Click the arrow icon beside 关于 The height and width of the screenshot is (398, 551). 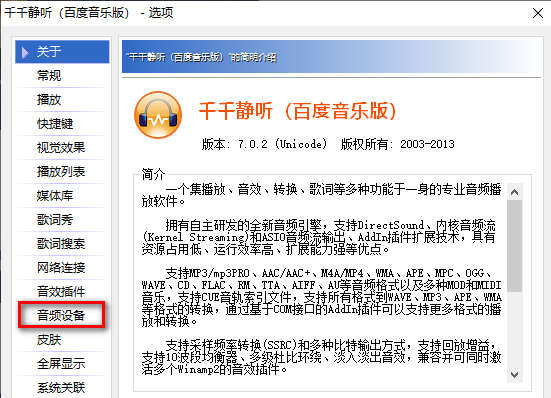(x=25, y=52)
